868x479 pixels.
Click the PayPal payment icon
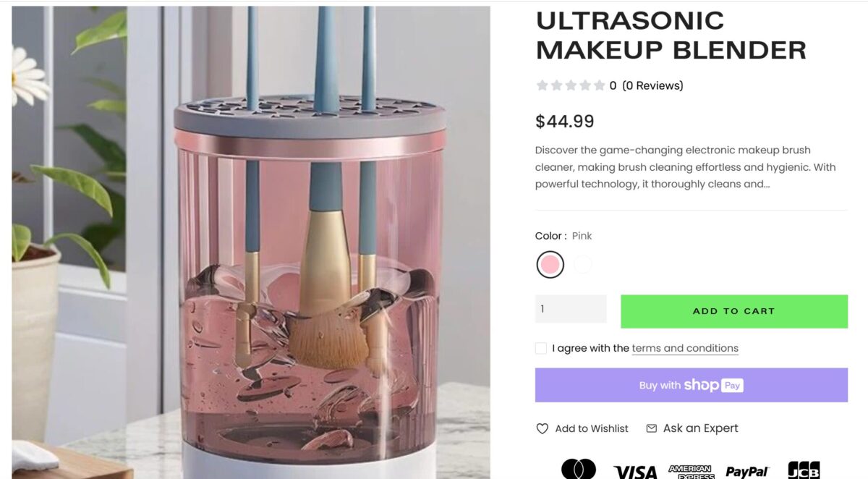tap(746, 472)
